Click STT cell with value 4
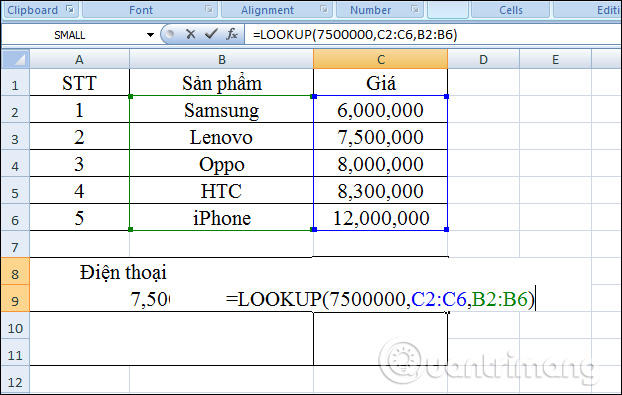 79,190
